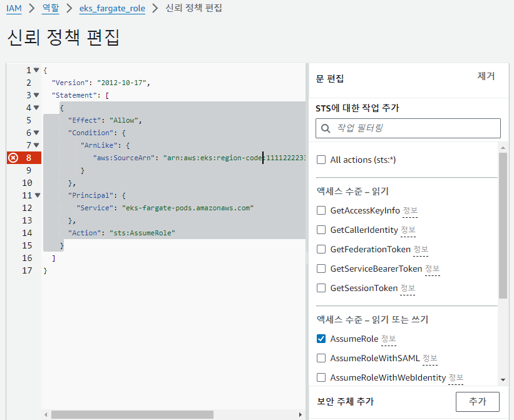
Task: Click the actions list scroll up arrow
Action: point(503,148)
